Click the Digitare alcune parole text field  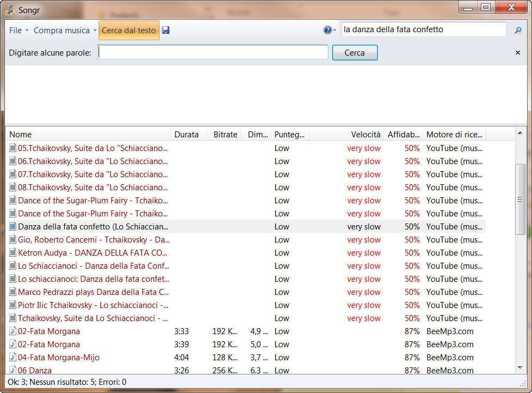213,53
